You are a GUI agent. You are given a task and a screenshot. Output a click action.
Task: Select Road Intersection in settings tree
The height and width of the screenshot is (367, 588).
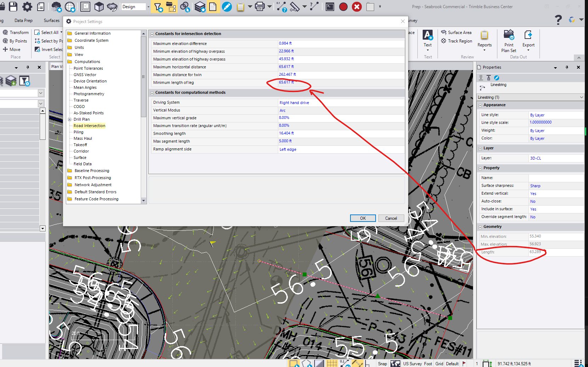89,125
